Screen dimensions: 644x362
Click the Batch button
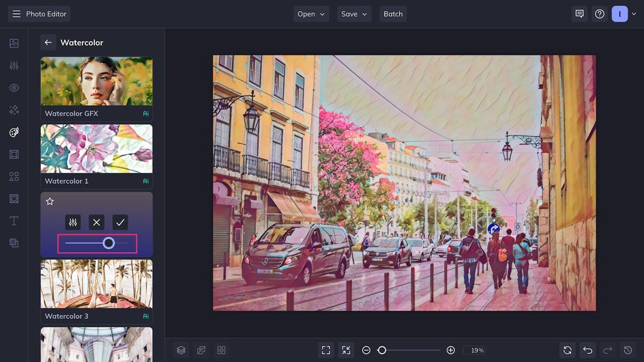pos(393,14)
